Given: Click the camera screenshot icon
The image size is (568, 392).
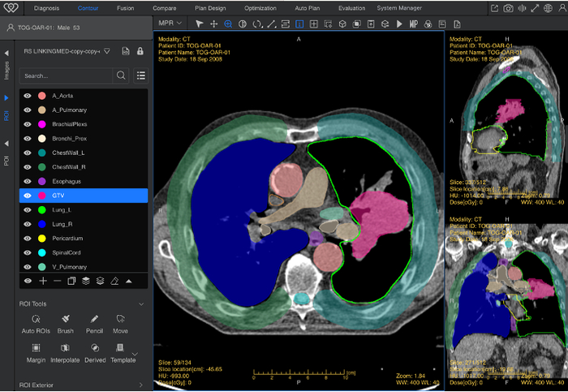Looking at the screenshot, I should [x=508, y=8].
